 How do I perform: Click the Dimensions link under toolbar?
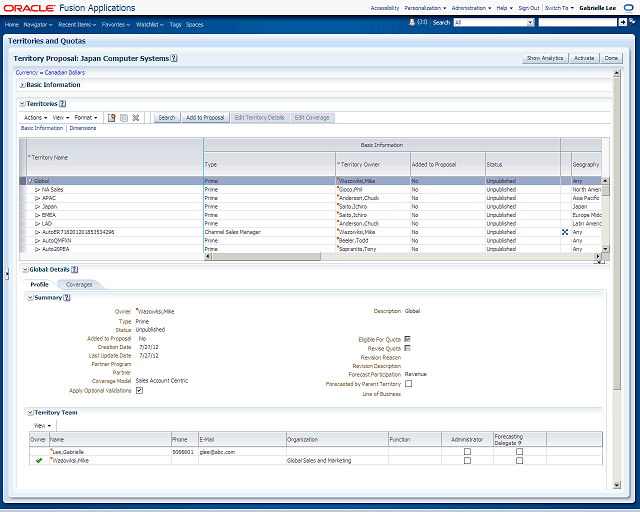pos(83,128)
